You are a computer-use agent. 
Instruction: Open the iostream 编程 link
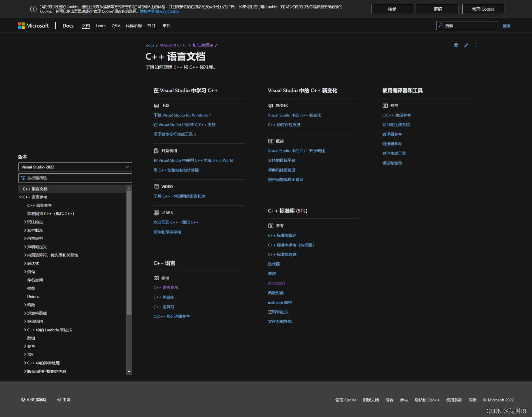click(x=280, y=302)
